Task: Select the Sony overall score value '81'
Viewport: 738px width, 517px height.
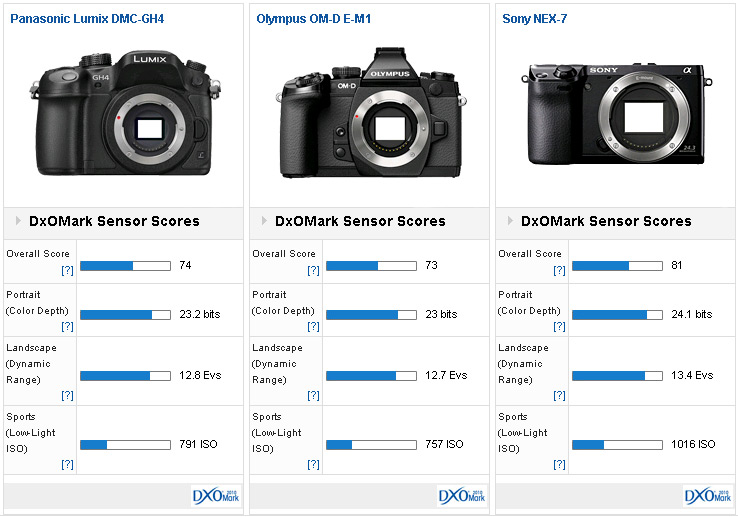Action: (677, 265)
